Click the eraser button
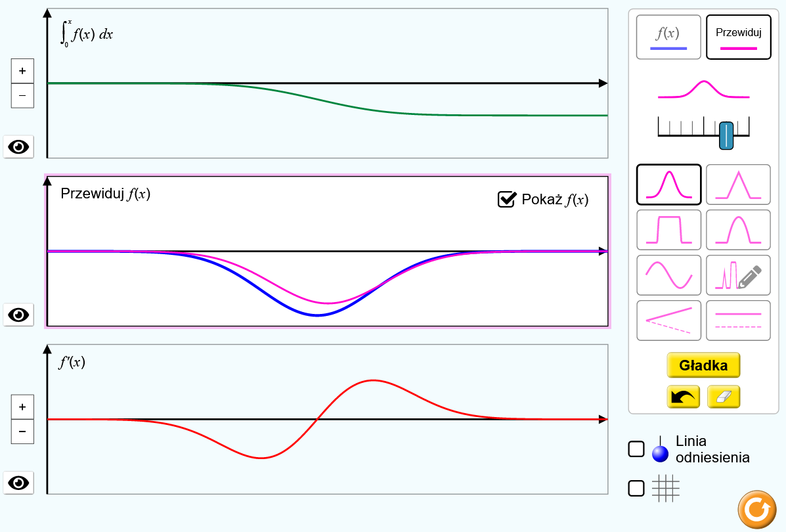 [724, 397]
